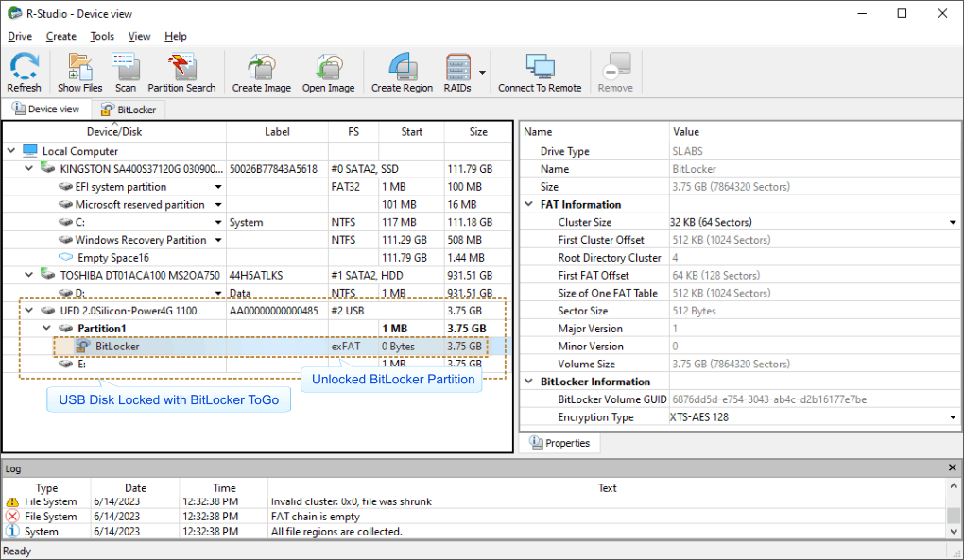Sort by the Device/Disk column header
Image resolution: width=964 pixels, height=560 pixels.
point(114,131)
